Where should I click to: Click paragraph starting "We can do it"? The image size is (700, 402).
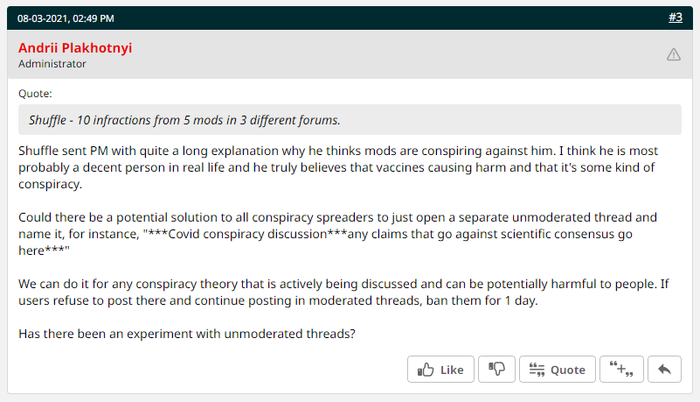[x=343, y=292]
